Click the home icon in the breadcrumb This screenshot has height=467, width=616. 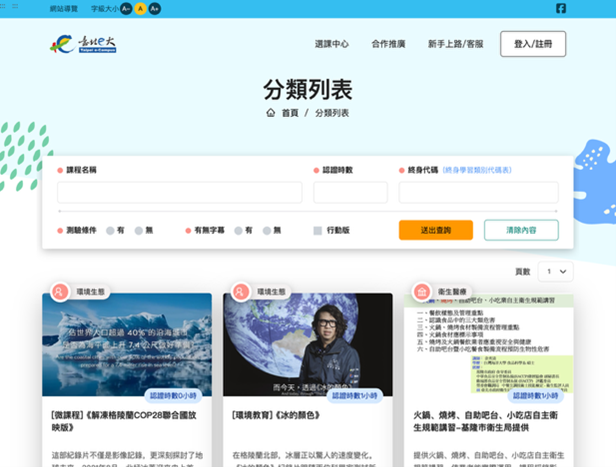(270, 113)
